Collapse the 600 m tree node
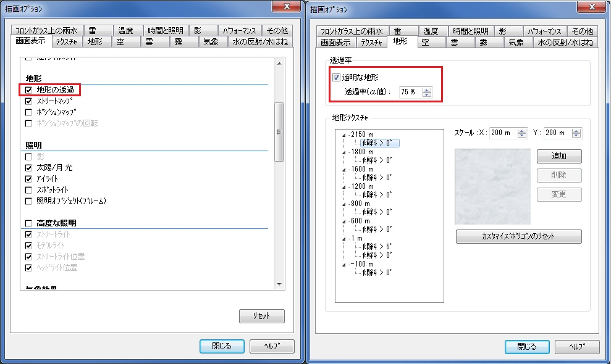Screen dimensions: 611x364 pos(343,221)
